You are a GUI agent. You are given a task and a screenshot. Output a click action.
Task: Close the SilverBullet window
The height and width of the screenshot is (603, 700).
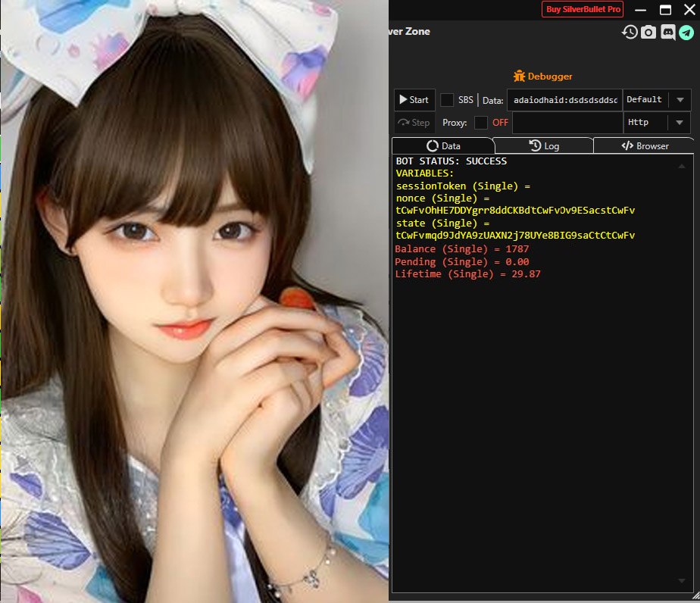click(689, 9)
